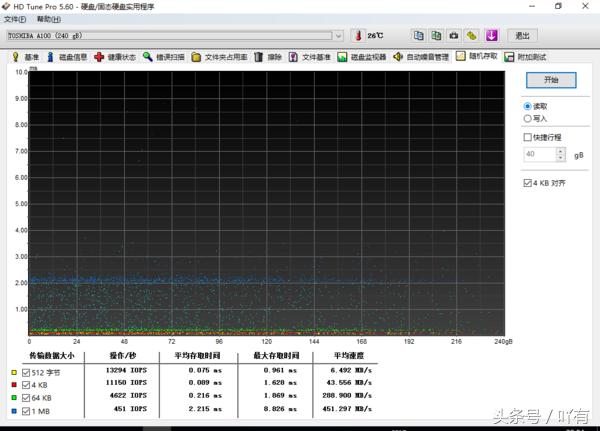
Task: Select the 写入 write radio button
Action: point(528,118)
